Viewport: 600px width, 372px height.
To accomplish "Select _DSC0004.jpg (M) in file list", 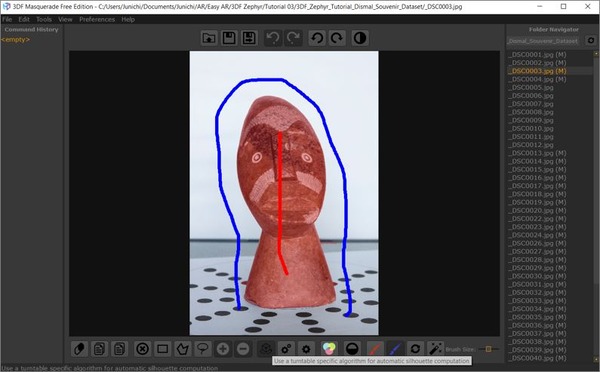I will pos(537,79).
